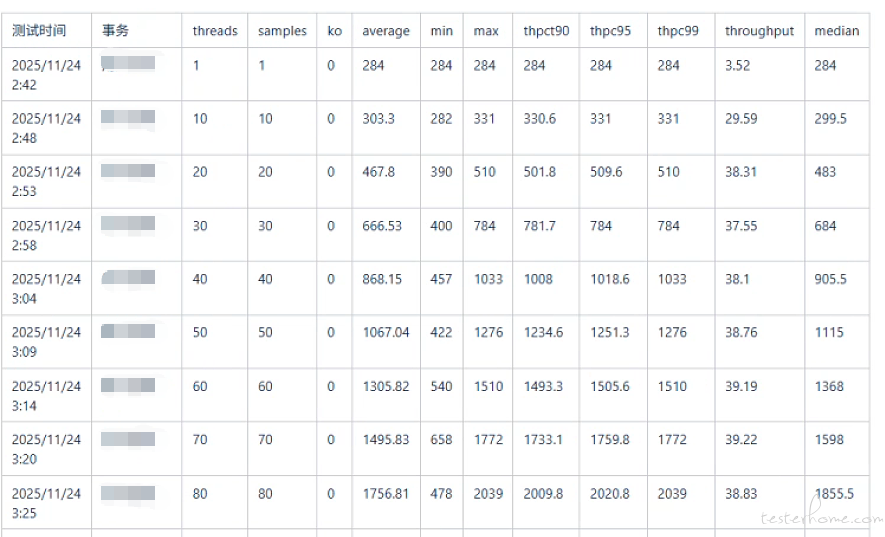Select the timestamp cell 2025/11/24 2:42
The image size is (885, 537).
point(46,75)
